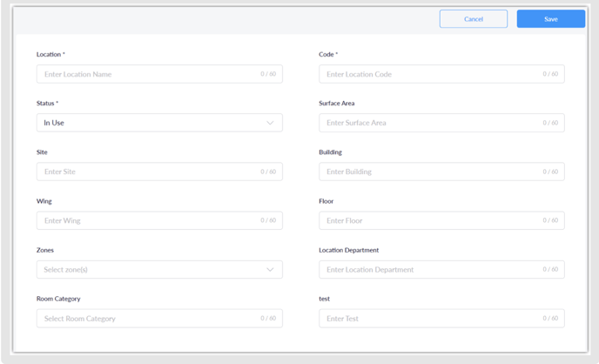The image size is (599, 364).
Task: Click into the Enter Test field
Action: (x=441, y=319)
